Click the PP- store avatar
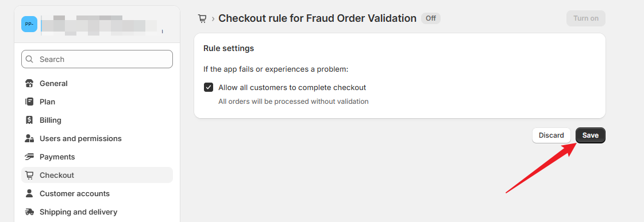 29,24
